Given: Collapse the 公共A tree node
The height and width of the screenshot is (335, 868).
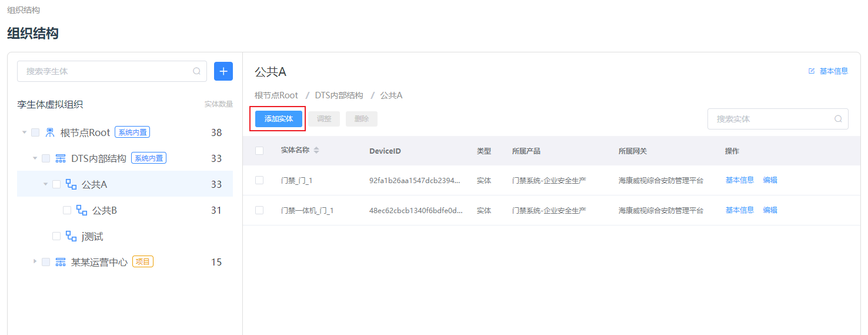Looking at the screenshot, I should 46,184.
